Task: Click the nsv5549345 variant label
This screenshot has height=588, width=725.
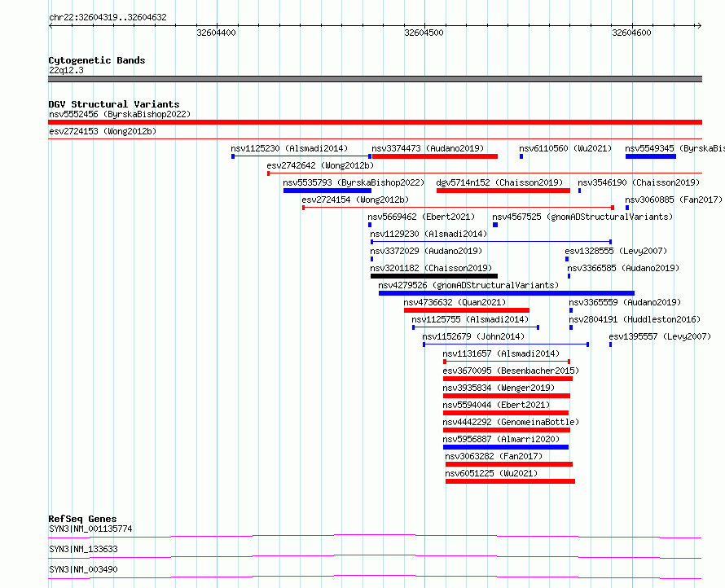Action: [674, 148]
